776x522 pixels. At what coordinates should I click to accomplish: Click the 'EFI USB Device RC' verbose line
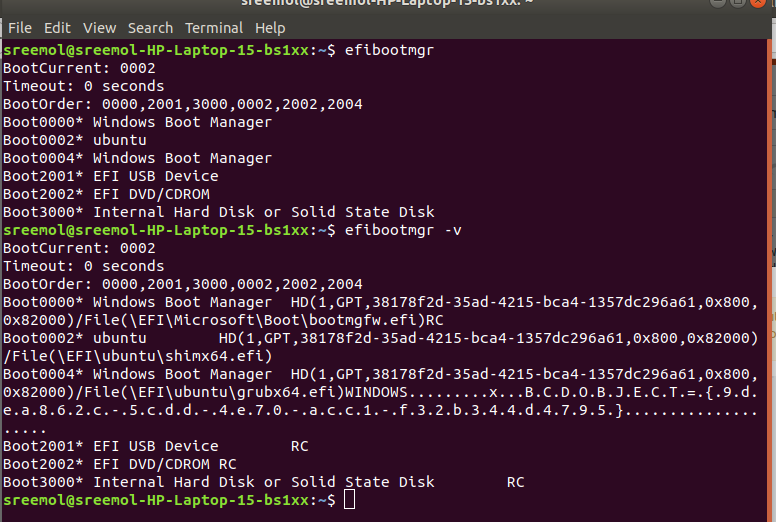click(x=156, y=446)
